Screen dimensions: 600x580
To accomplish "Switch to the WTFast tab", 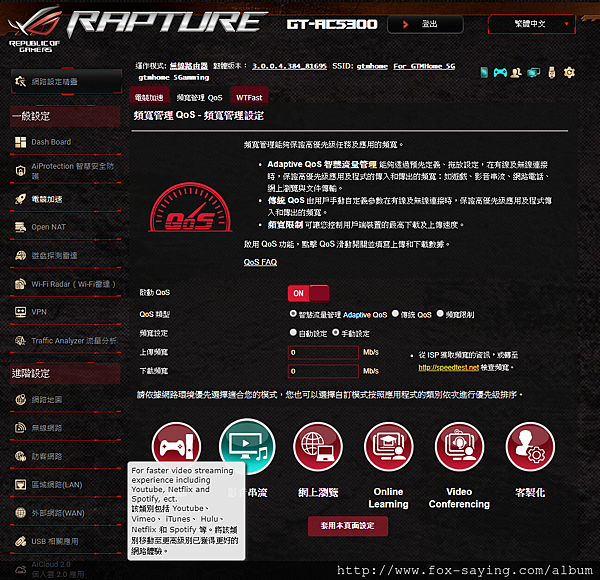I will [249, 97].
